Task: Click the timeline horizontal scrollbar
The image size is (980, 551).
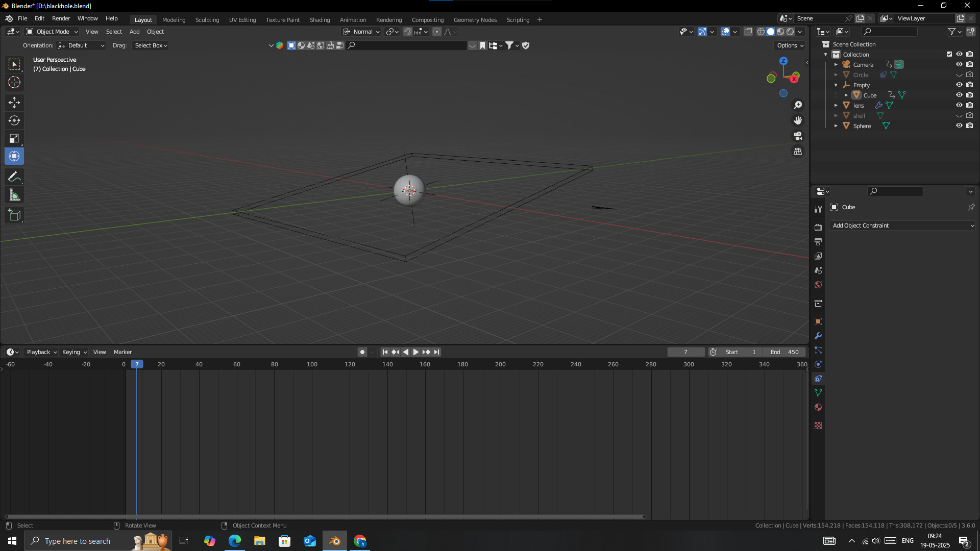Action: 326,516
